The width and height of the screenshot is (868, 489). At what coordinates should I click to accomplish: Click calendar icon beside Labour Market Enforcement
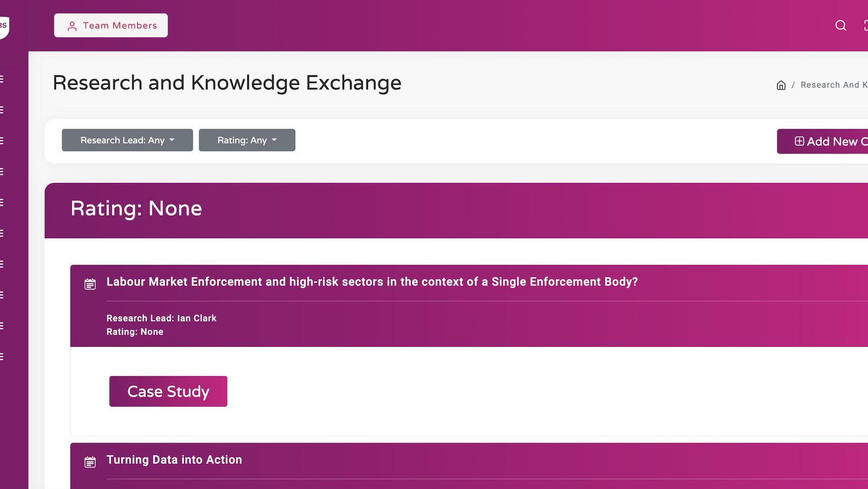tap(90, 284)
